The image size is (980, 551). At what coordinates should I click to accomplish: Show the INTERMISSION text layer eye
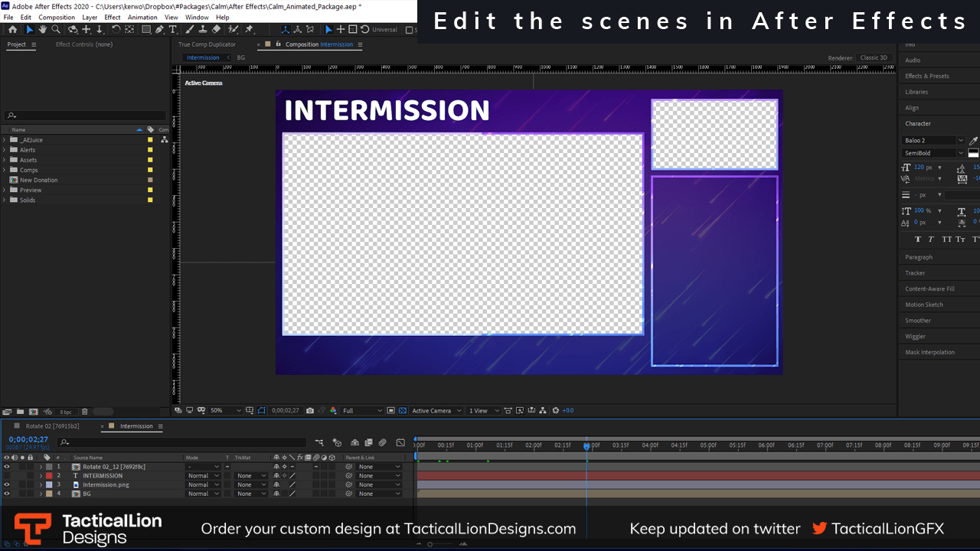pos(7,475)
